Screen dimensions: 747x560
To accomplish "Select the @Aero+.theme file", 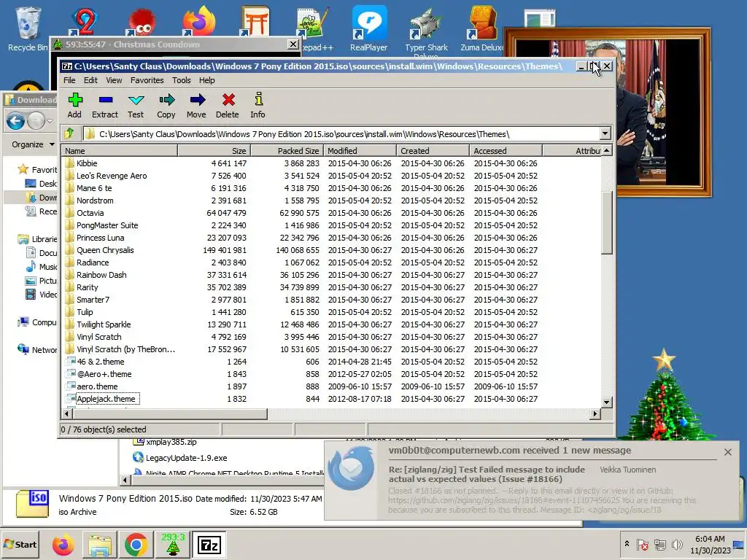I will (x=104, y=374).
